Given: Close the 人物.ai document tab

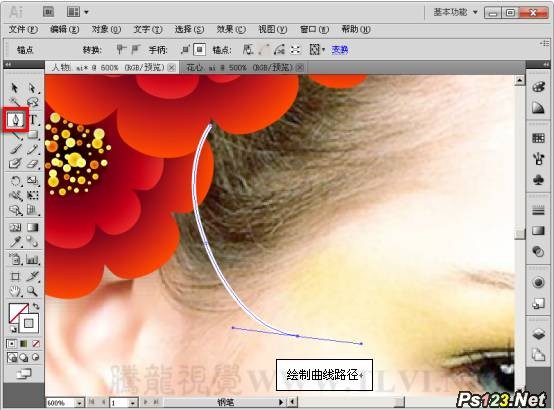Looking at the screenshot, I should (x=172, y=68).
